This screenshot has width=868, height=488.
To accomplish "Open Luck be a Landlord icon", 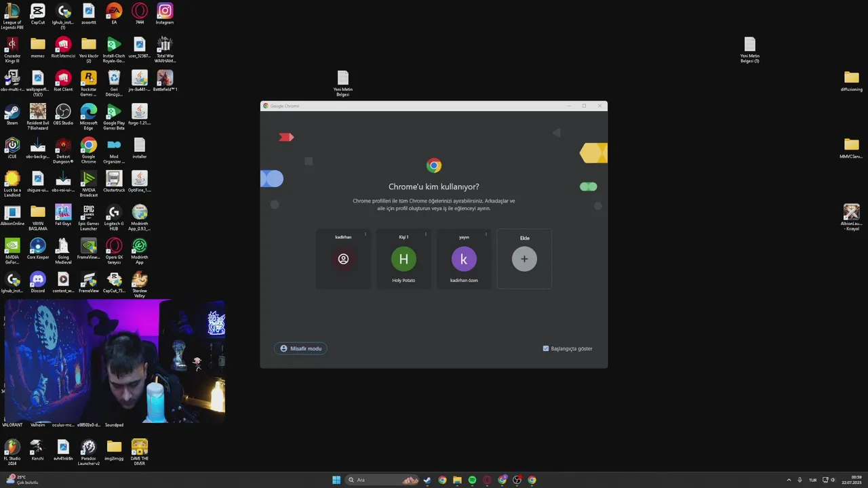I will coord(12,184).
